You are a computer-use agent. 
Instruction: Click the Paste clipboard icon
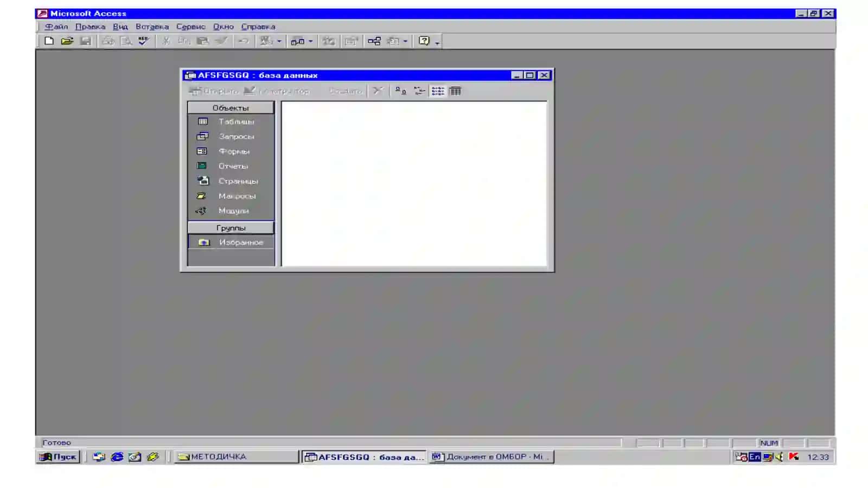(x=203, y=41)
